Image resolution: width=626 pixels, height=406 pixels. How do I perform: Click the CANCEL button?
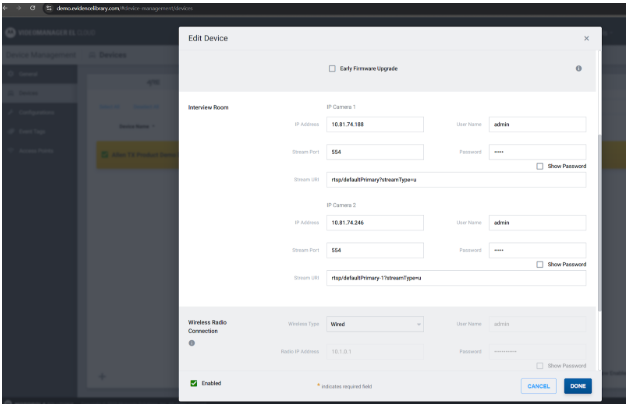539,386
